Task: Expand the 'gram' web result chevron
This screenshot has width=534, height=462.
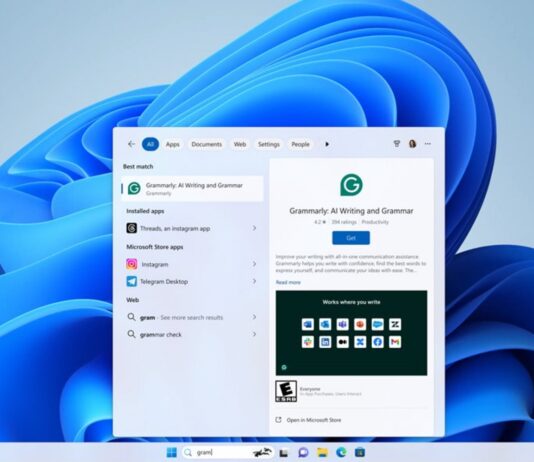Action: tap(254, 317)
